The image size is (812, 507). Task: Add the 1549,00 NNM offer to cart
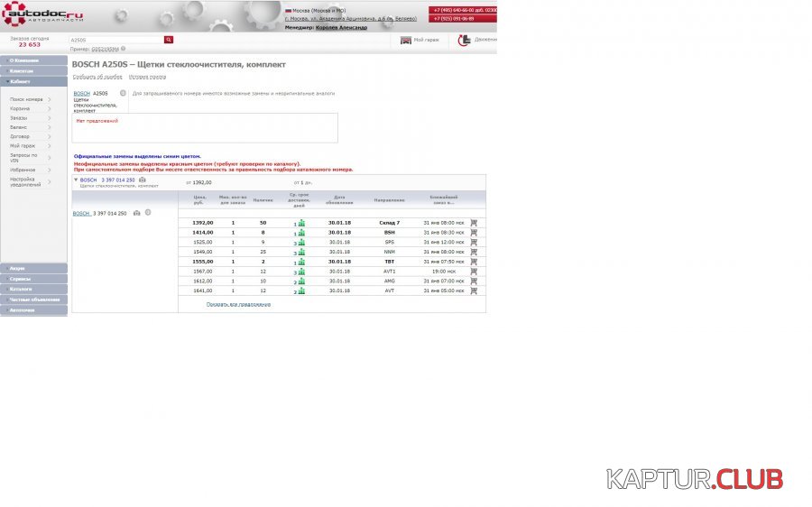click(474, 252)
